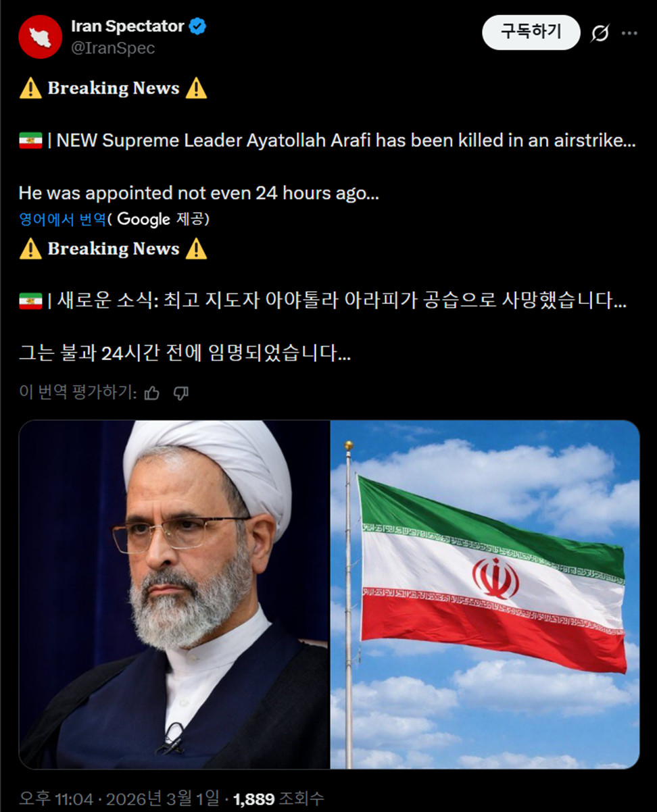Open the photo of man in white turban
This screenshot has height=812, width=657.
[x=174, y=594]
